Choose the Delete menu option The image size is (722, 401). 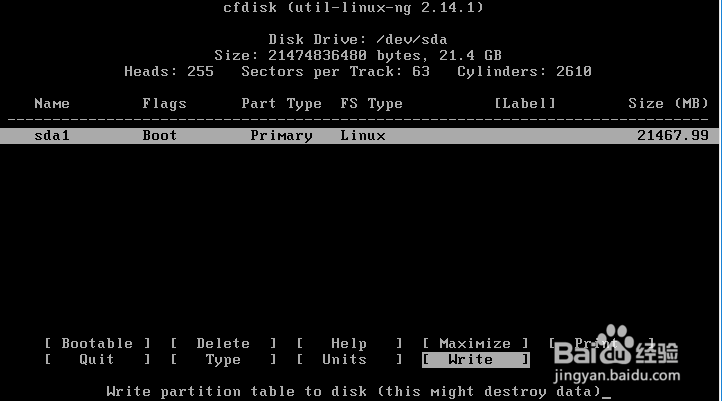[x=223, y=343]
